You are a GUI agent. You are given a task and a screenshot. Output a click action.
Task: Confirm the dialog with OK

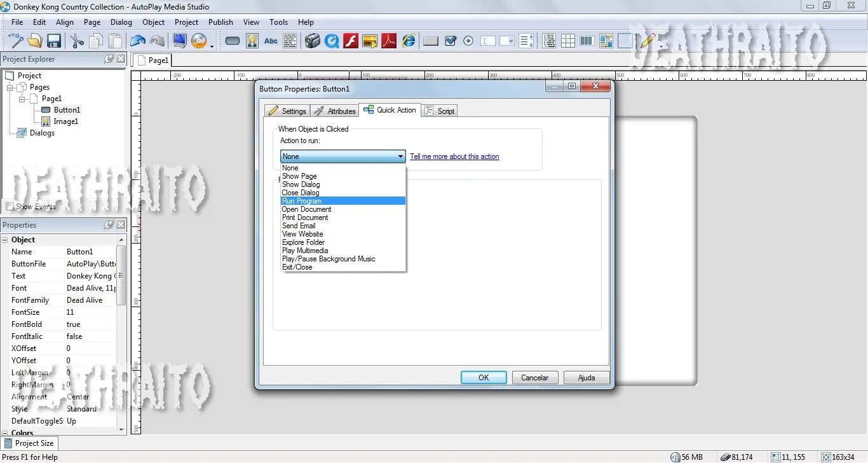click(x=484, y=377)
